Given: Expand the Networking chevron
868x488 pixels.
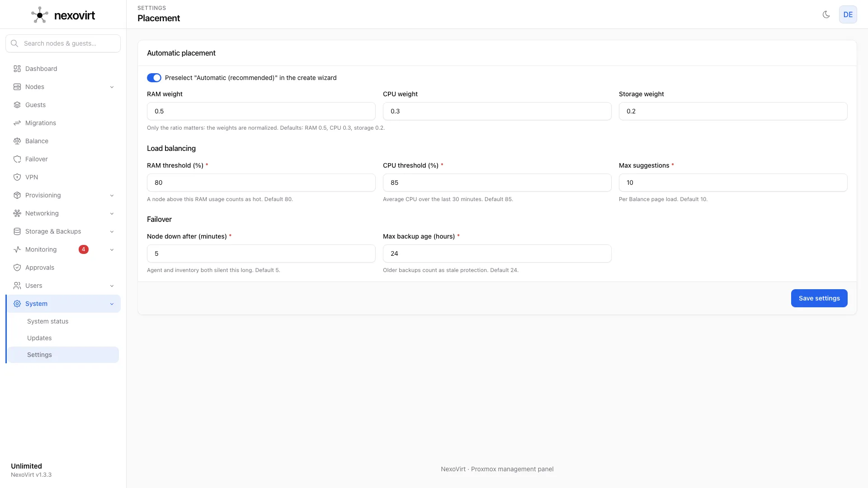Looking at the screenshot, I should click(112, 213).
